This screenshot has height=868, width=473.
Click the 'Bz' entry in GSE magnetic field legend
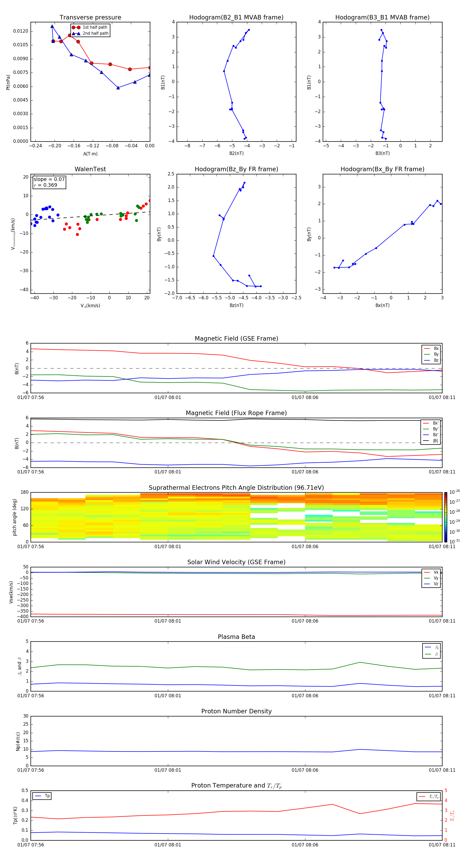[431, 360]
